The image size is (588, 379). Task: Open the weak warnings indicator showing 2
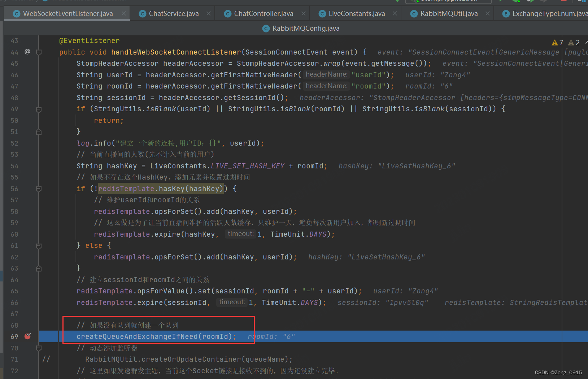click(574, 43)
